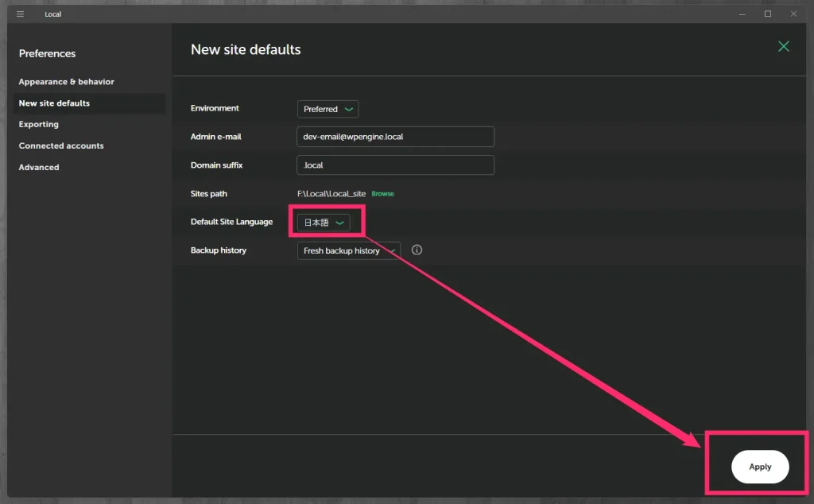Expand the Fresh backup history dropdown
814x504 pixels.
[x=348, y=250]
